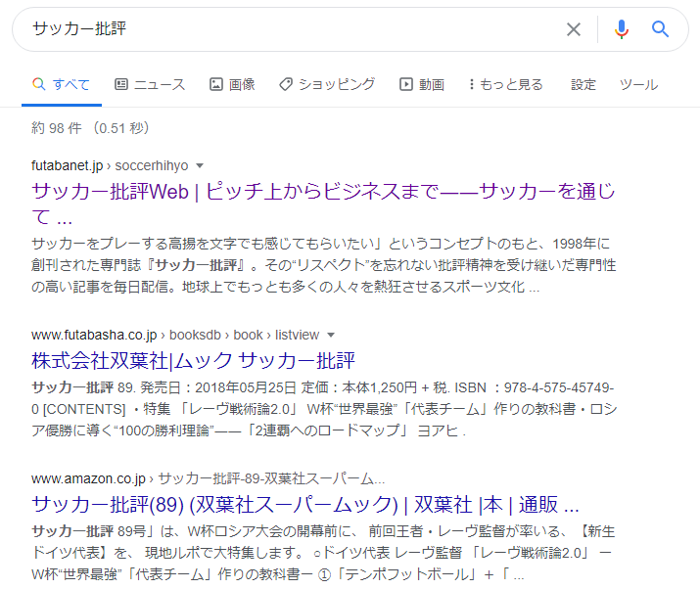Open the 設定 menu

[x=583, y=84]
